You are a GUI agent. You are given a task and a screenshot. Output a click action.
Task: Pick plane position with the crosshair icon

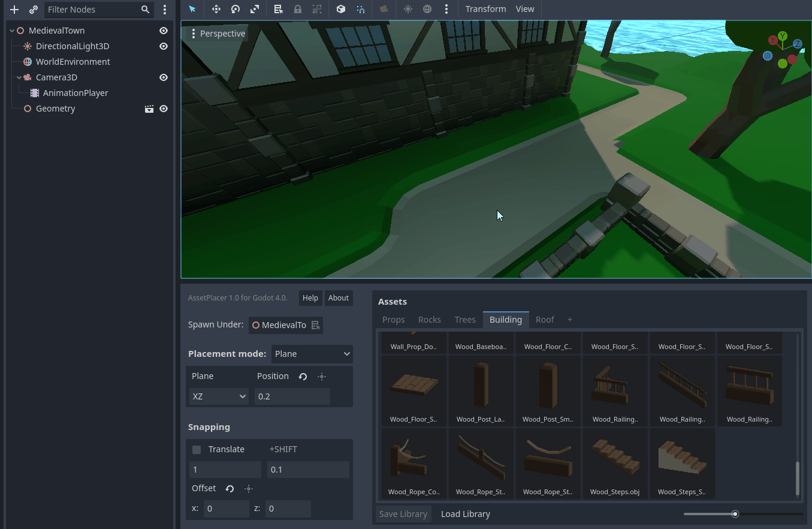[x=322, y=377]
